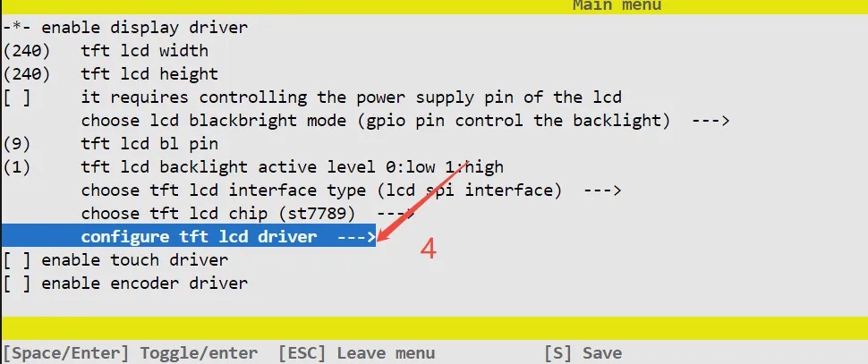The width and height of the screenshot is (868, 364).
Task: Toggle the enable encoder driver checkbox
Action: click(x=17, y=284)
